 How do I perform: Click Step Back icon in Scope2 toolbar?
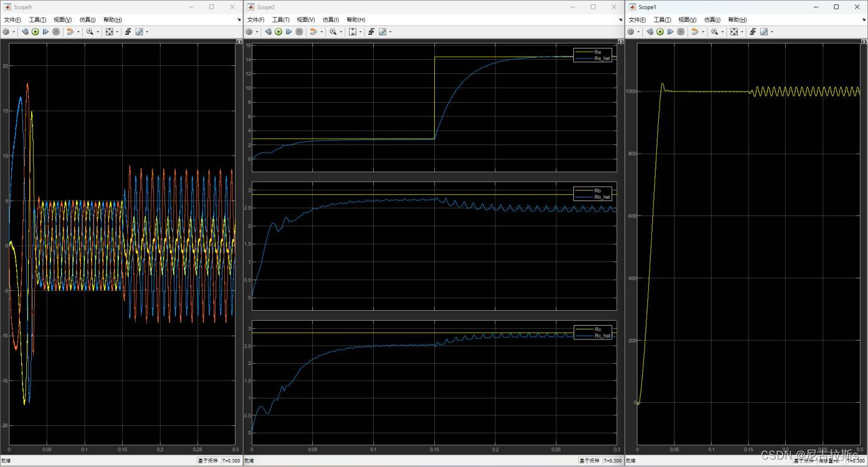(269, 32)
